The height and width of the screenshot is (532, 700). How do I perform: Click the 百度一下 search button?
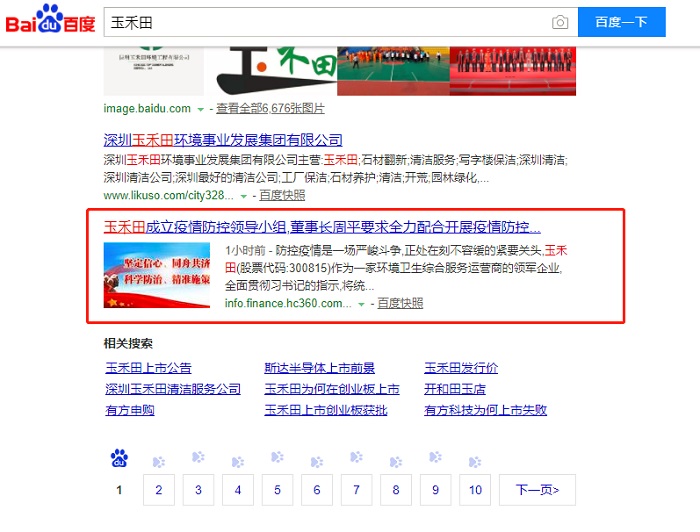coord(621,22)
